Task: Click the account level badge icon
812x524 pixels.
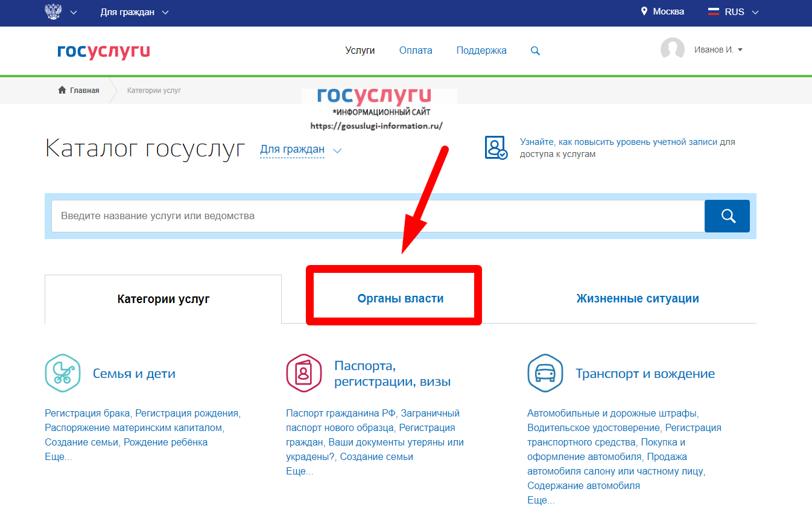Action: (496, 148)
